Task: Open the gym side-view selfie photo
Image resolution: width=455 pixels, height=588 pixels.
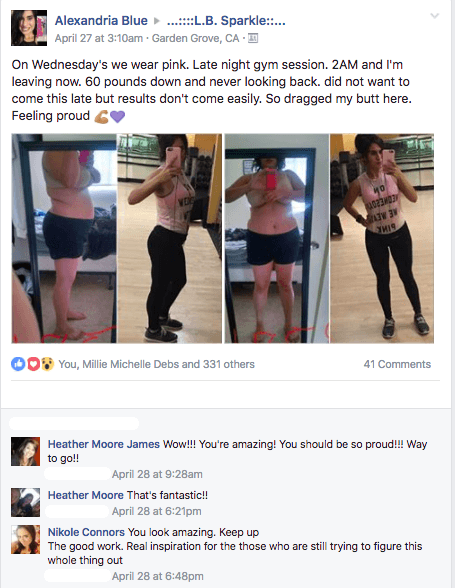Action: click(170, 238)
